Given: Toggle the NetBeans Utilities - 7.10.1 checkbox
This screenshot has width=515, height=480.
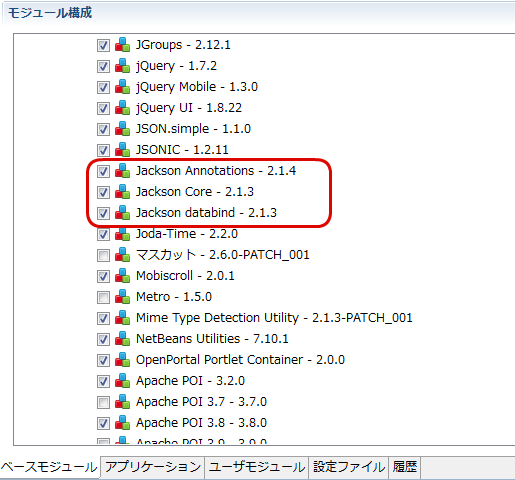Looking at the screenshot, I should coord(103,340).
